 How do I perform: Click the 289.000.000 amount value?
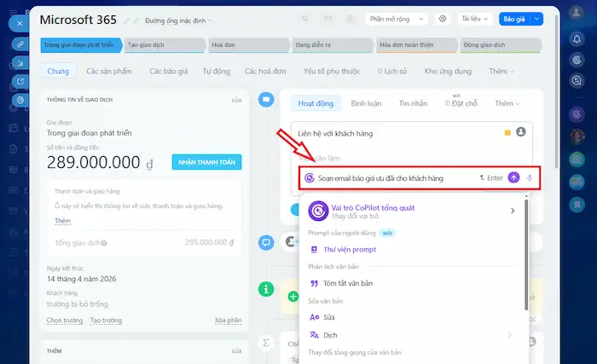(94, 162)
